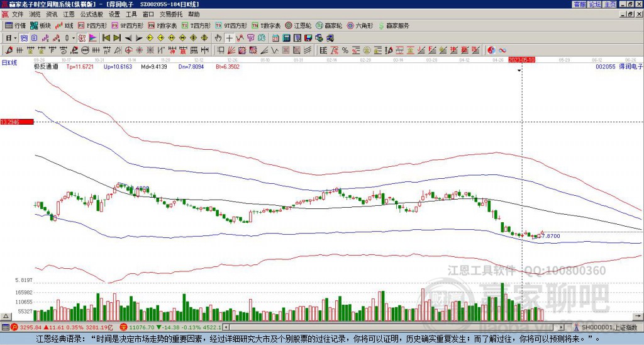Select the zigzag wave line tool
This screenshot has width=644, height=345.
pyautogui.click(x=274, y=50)
